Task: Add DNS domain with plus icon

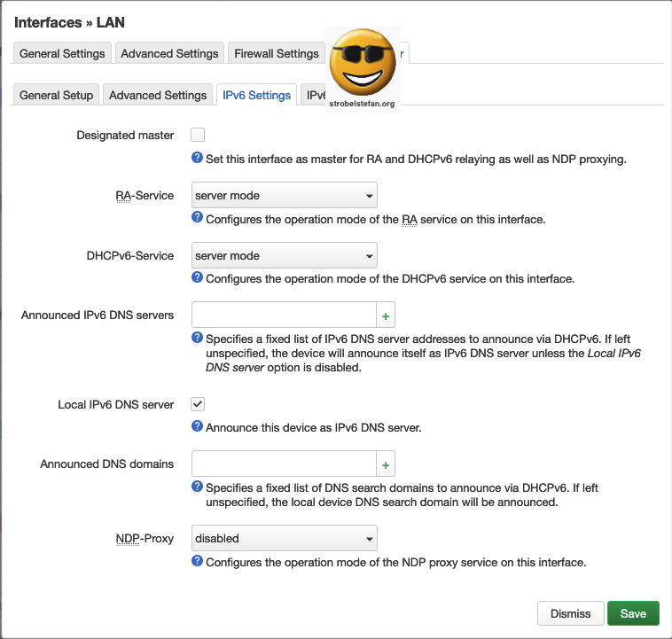Action: (x=386, y=464)
